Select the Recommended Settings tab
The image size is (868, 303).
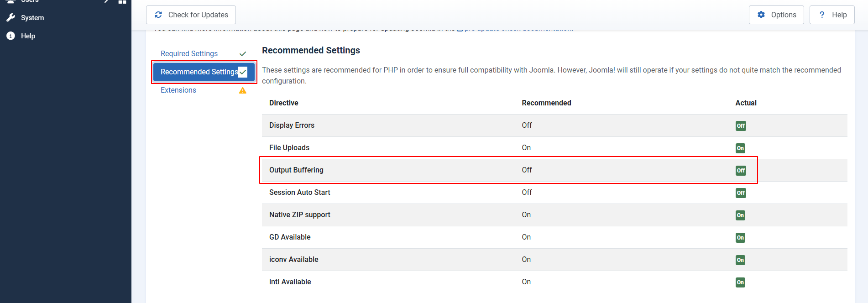point(199,72)
